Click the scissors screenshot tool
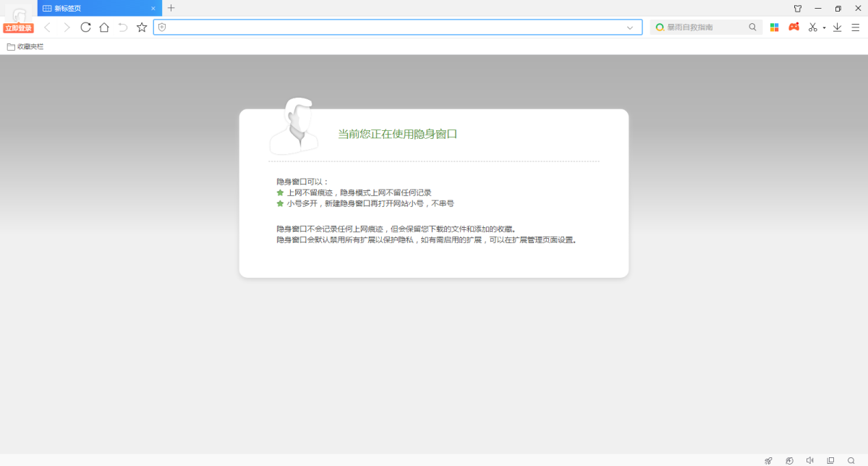Image resolution: width=868 pixels, height=466 pixels. tap(813, 27)
